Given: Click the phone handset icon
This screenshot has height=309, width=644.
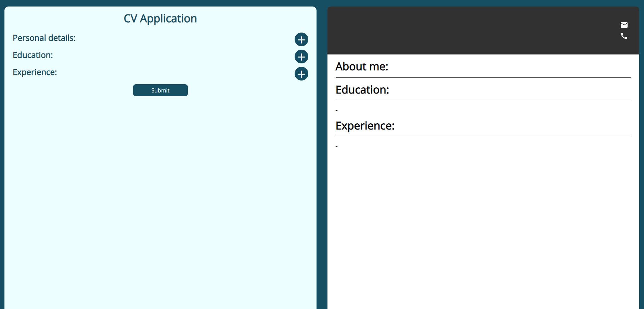Looking at the screenshot, I should point(624,36).
